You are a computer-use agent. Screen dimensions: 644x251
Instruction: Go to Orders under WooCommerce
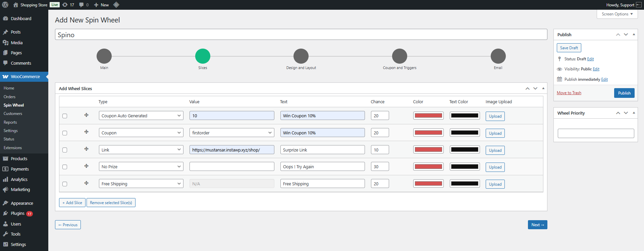click(x=9, y=97)
